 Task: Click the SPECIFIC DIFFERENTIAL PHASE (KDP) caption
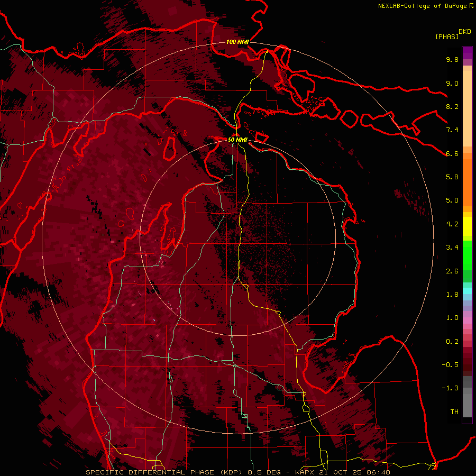click(x=164, y=472)
